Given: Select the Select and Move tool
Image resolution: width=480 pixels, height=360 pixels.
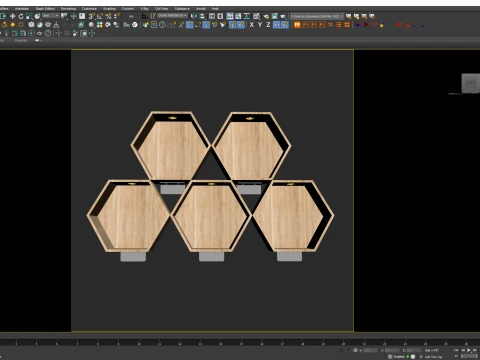Looking at the screenshot, I should point(13,16).
